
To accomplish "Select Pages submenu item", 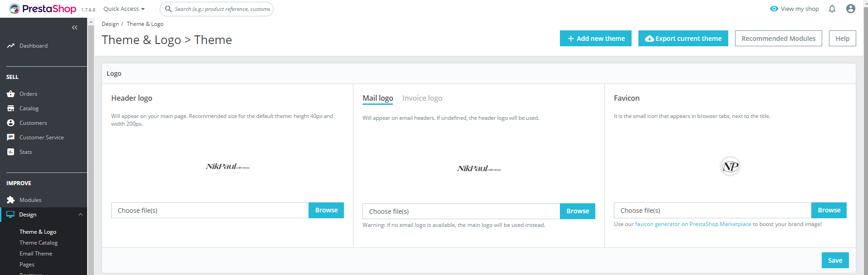I will click(x=27, y=265).
